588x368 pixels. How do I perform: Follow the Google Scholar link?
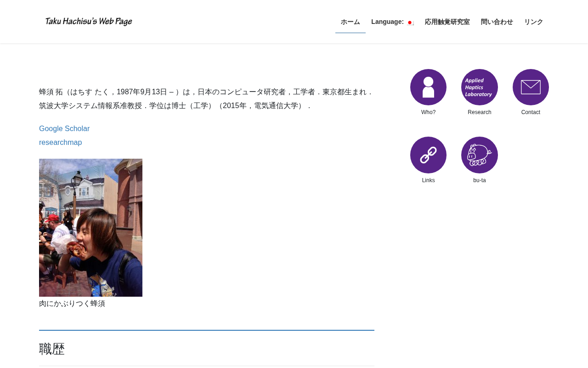(x=64, y=129)
